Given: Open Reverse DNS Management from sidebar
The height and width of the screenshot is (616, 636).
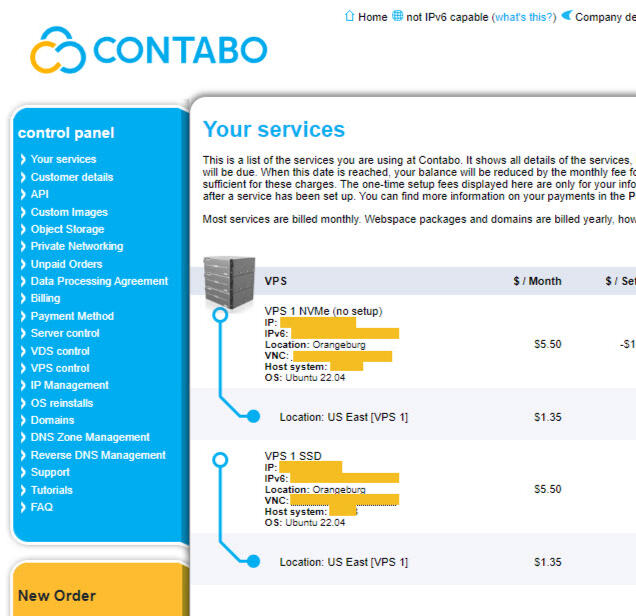Looking at the screenshot, I should pyautogui.click(x=98, y=455).
